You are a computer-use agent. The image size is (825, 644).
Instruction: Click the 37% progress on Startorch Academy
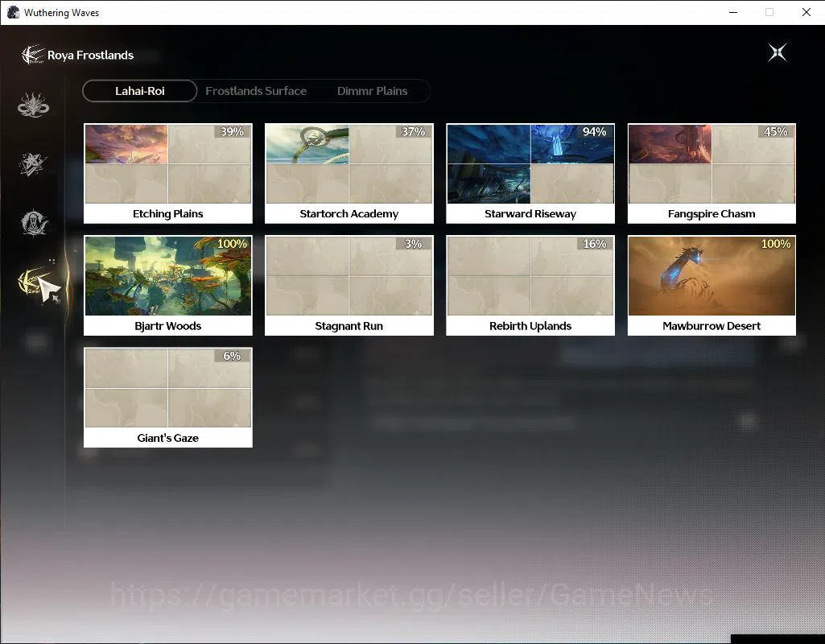click(413, 131)
